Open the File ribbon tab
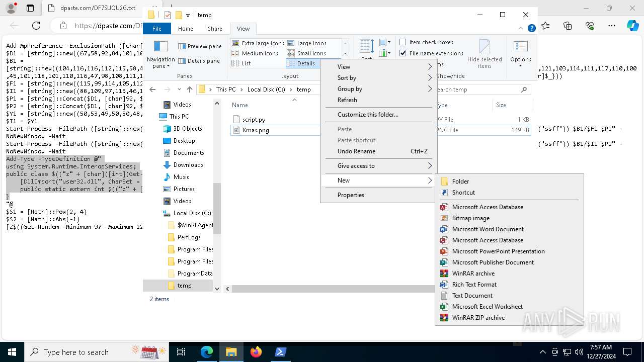 (157, 29)
